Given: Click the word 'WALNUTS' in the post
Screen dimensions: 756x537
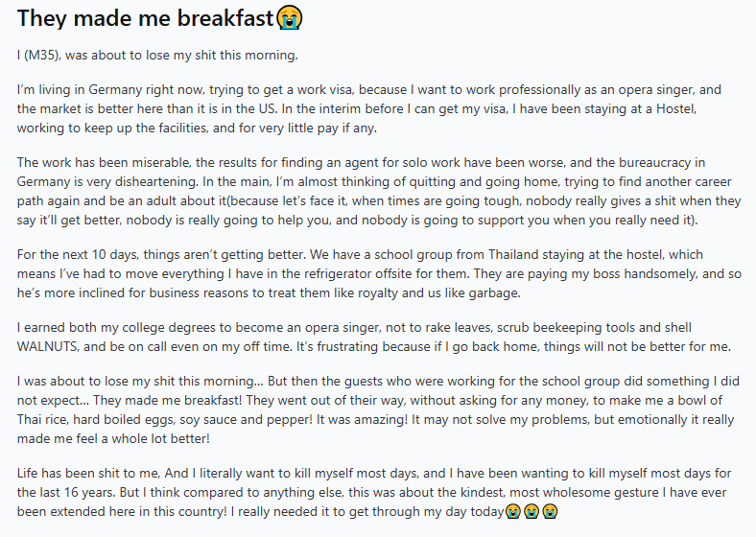Looking at the screenshot, I should point(47,346).
